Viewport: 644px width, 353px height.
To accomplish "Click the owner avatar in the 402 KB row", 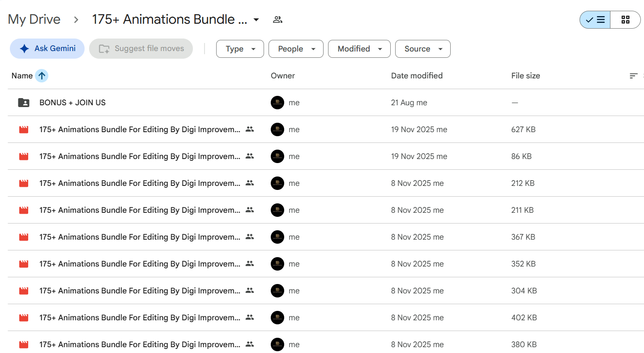I will pos(277,318).
